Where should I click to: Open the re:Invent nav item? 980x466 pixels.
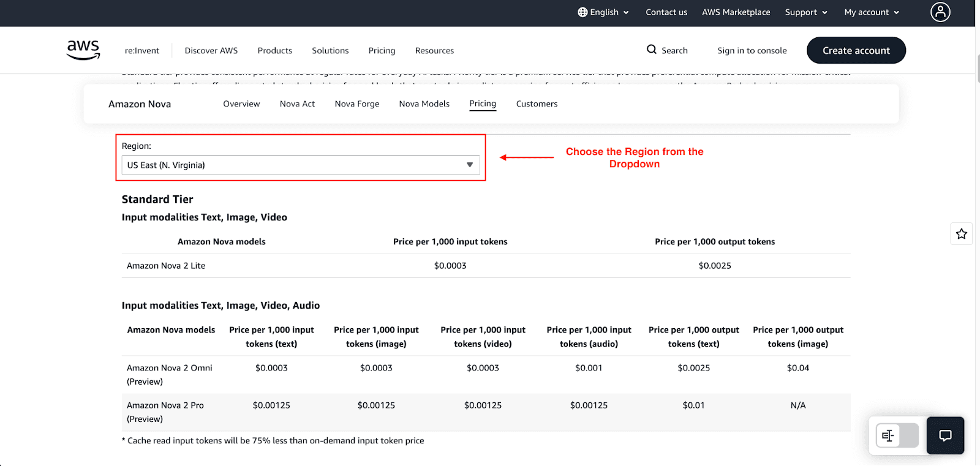tap(142, 51)
